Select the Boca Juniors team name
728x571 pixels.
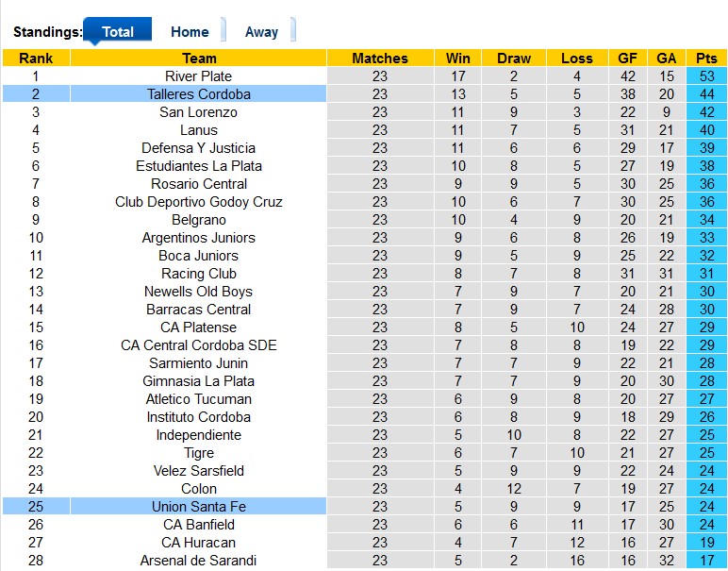tap(198, 256)
